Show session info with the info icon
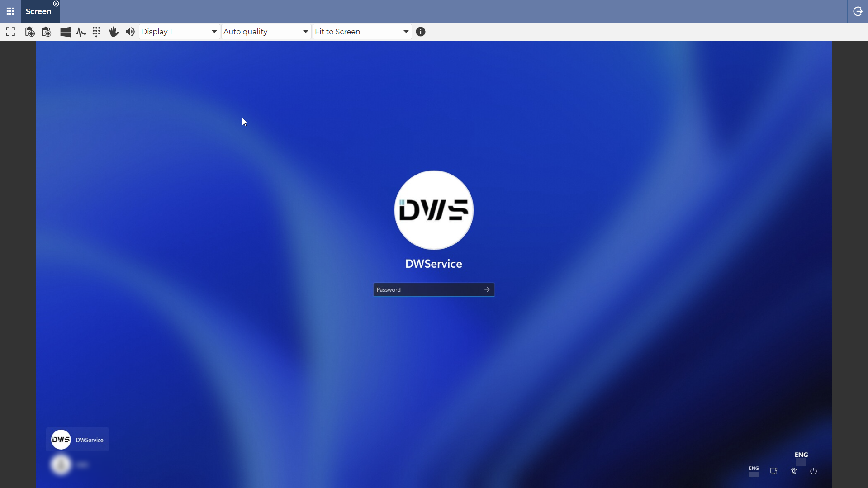 pos(421,32)
